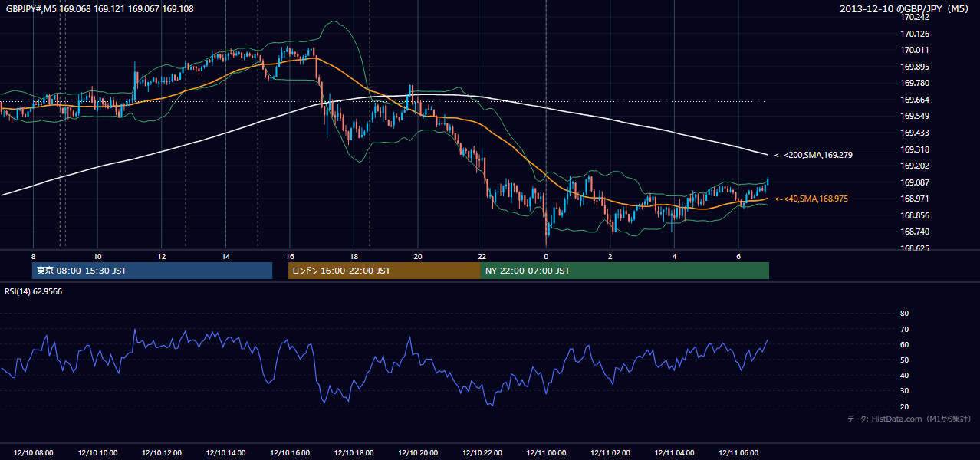This screenshot has height=460, width=980.
Task: Click the '<-<200,SMA,169.279' moving average label
Action: pos(813,155)
